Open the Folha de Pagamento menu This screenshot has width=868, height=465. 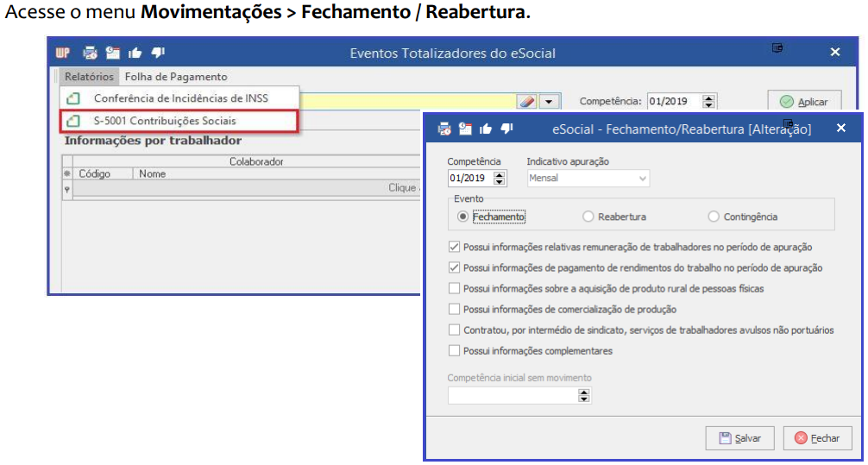(176, 77)
